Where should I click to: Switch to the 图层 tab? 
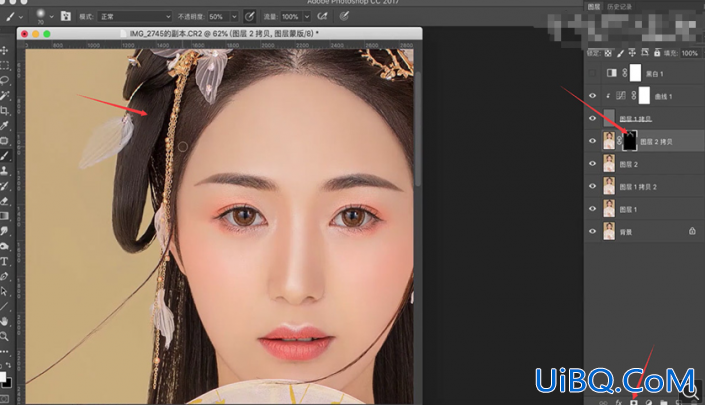pyautogui.click(x=594, y=6)
